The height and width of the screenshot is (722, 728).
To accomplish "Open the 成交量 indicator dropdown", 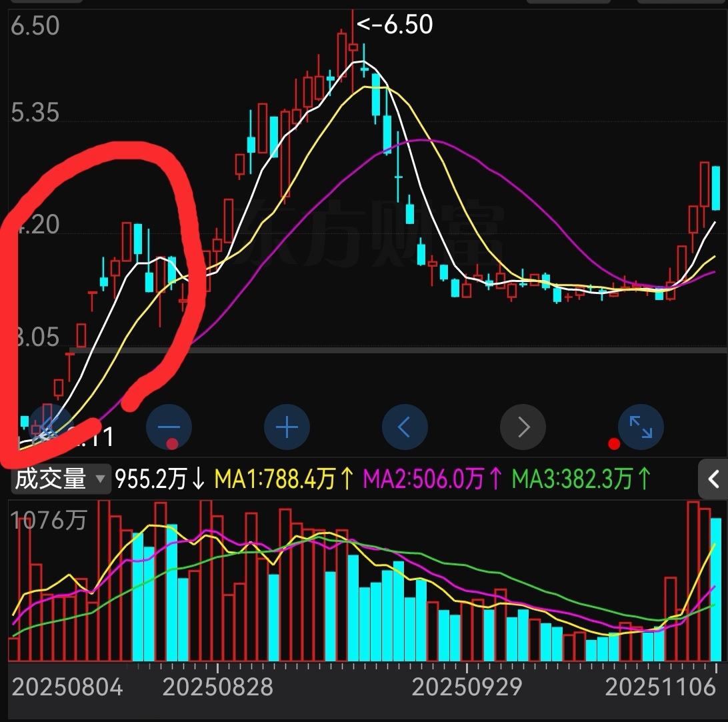I will coord(61,479).
